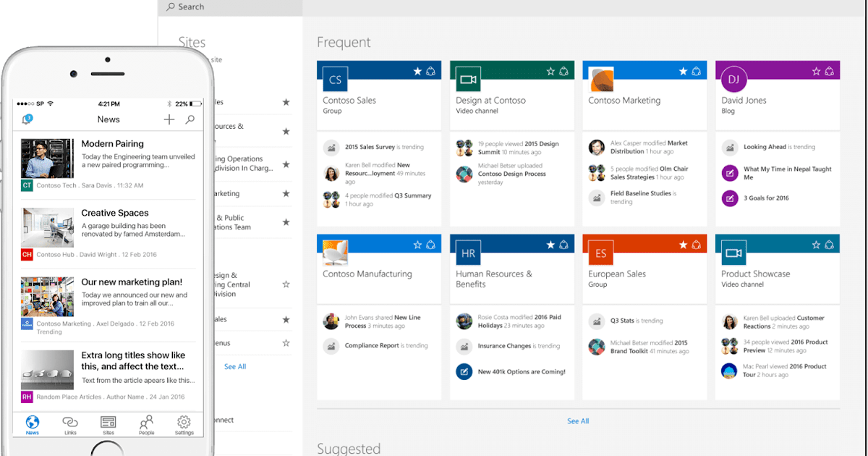The height and width of the screenshot is (456, 868).
Task: Click the DJ avatar on David Jones blog card
Action: pyautogui.click(x=733, y=78)
